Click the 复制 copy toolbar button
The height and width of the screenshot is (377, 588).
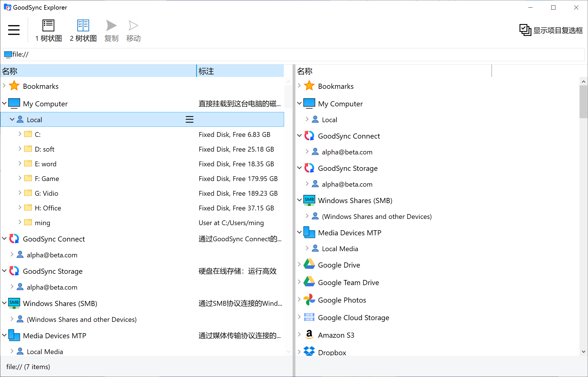(111, 31)
